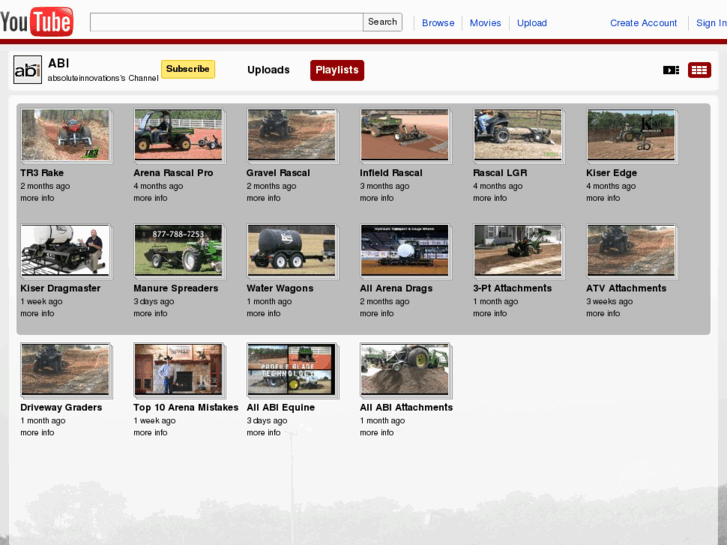Expand more info under Kiser Dragmaster
Image resolution: width=727 pixels, height=545 pixels.
pyautogui.click(x=37, y=314)
